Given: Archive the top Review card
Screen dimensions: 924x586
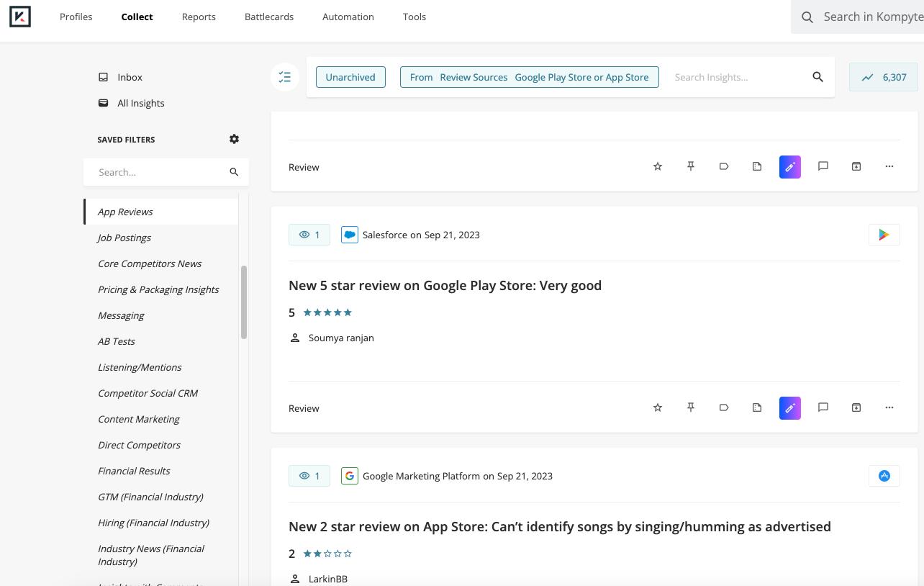Looking at the screenshot, I should click(x=856, y=166).
